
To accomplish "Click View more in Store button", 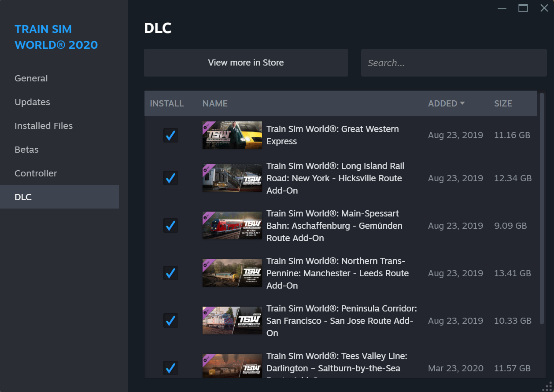I will (246, 62).
